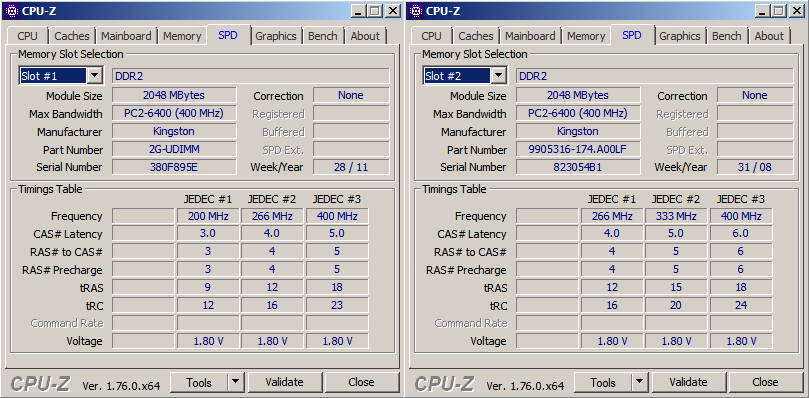The height and width of the screenshot is (398, 809).
Task: Click Kingston manufacturer field in right window
Action: [578, 131]
